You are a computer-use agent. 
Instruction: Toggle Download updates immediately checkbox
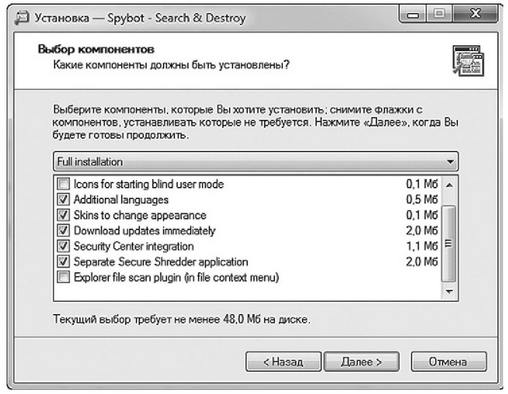point(63,230)
